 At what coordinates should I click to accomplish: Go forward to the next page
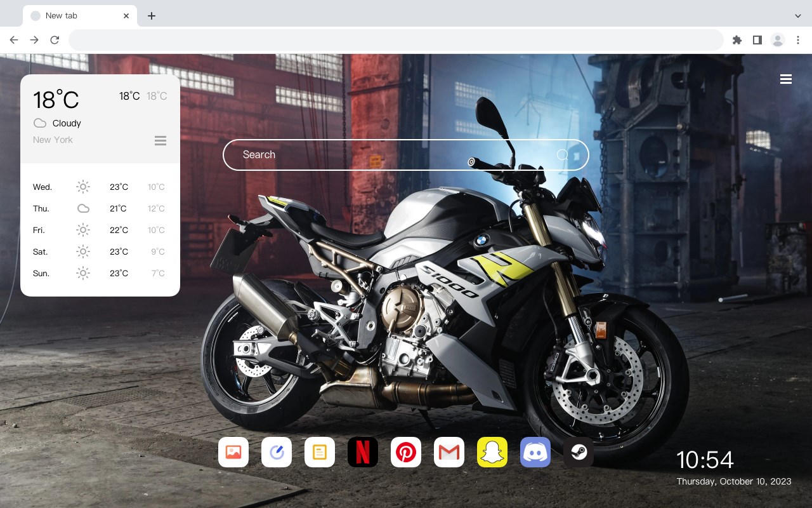pos(34,40)
